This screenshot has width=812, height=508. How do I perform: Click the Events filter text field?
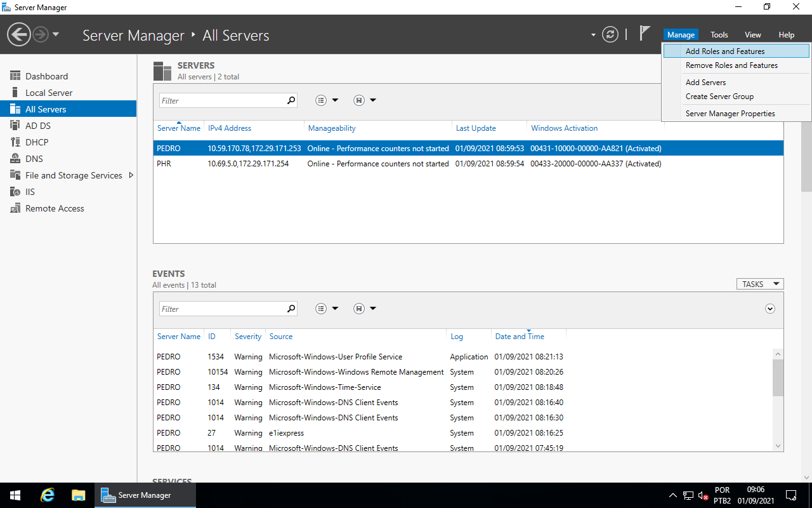click(222, 309)
